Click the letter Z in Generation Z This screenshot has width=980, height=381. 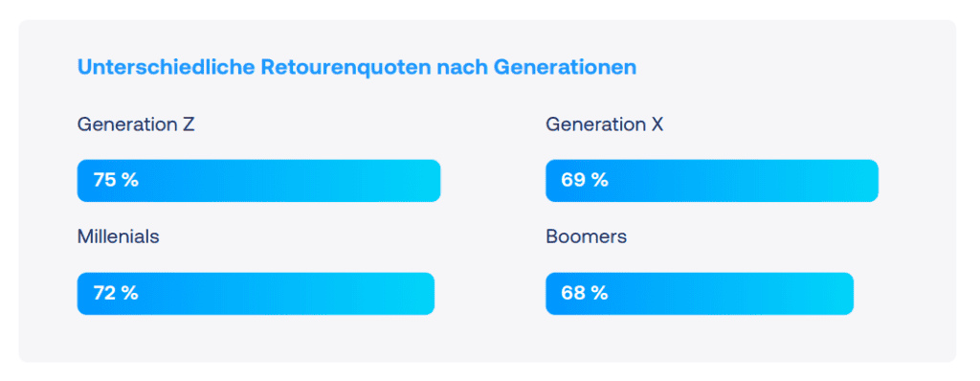(189, 124)
